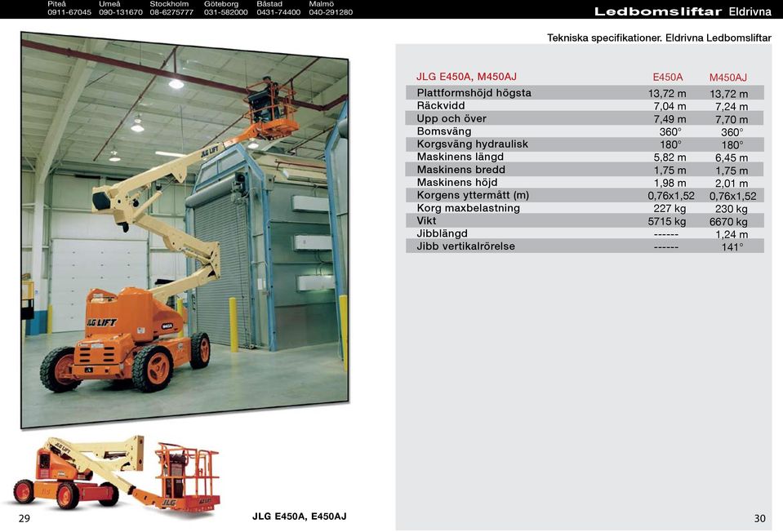Click page number 29
The height and width of the screenshot is (532, 783).
click(x=24, y=518)
